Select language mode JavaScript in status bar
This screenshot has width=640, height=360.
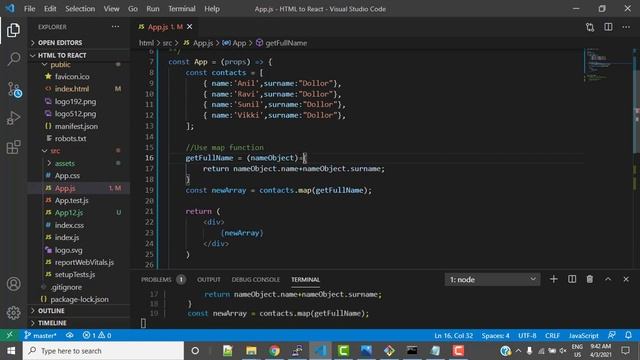point(584,336)
